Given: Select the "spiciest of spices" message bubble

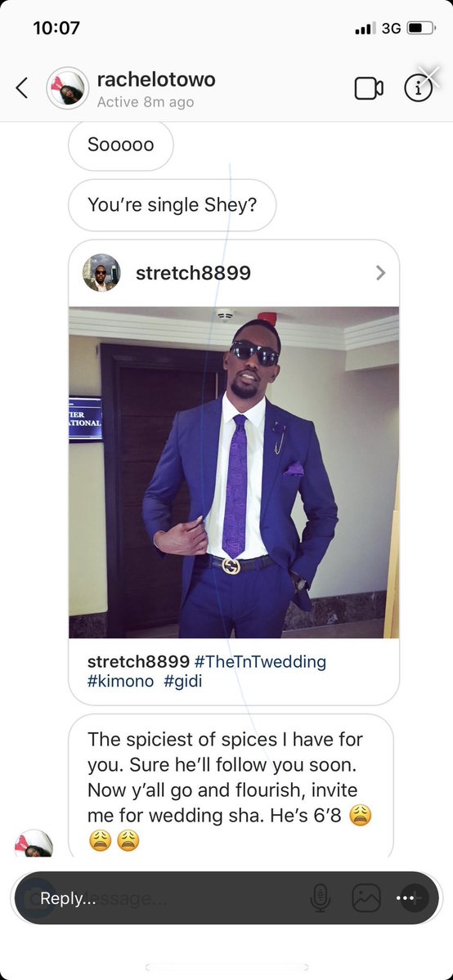Looking at the screenshot, I should 231,785.
